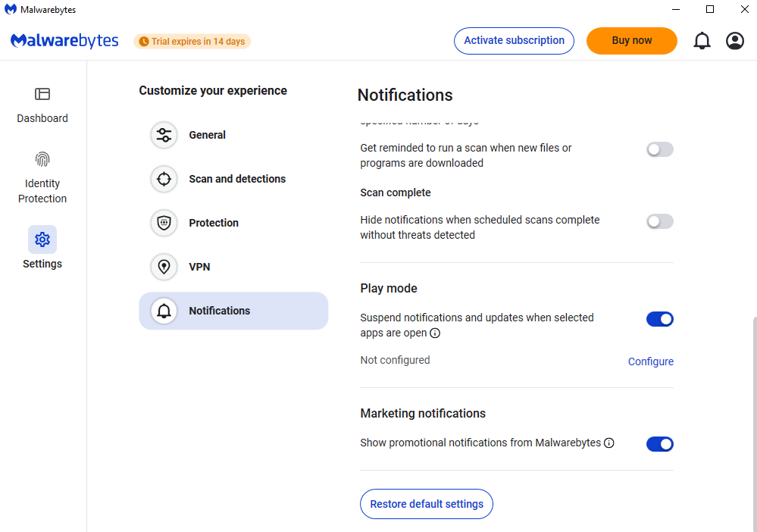757x532 pixels.
Task: Open Configure link for Play mode
Action: pyautogui.click(x=651, y=361)
